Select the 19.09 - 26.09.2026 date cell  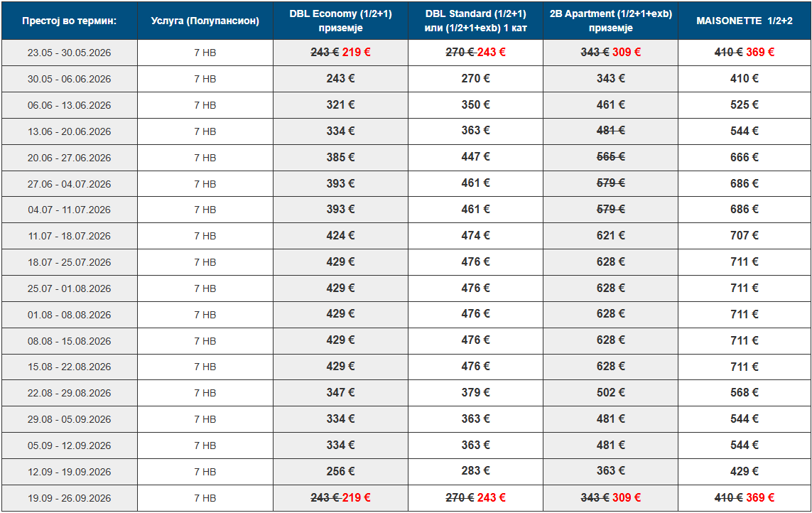(x=70, y=498)
